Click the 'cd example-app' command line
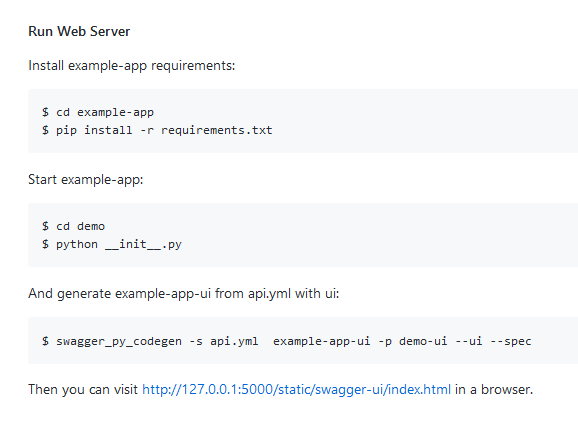 tap(98, 112)
